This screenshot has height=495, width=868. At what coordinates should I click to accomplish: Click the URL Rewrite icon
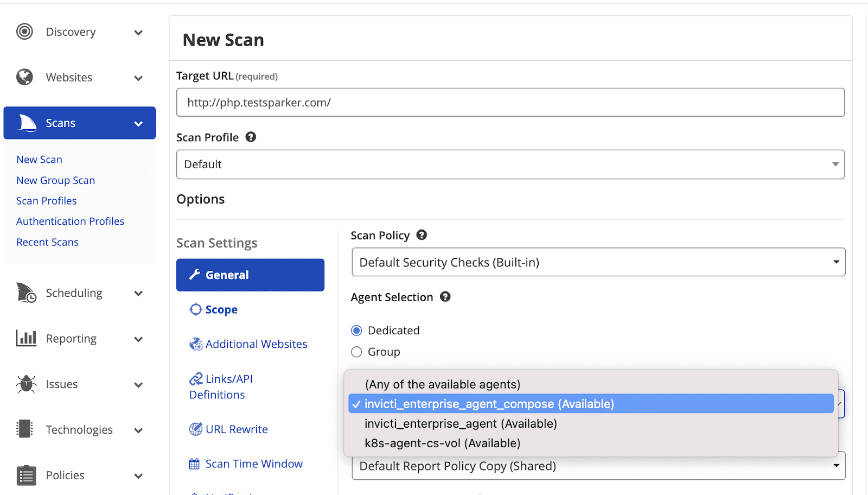[195, 429]
